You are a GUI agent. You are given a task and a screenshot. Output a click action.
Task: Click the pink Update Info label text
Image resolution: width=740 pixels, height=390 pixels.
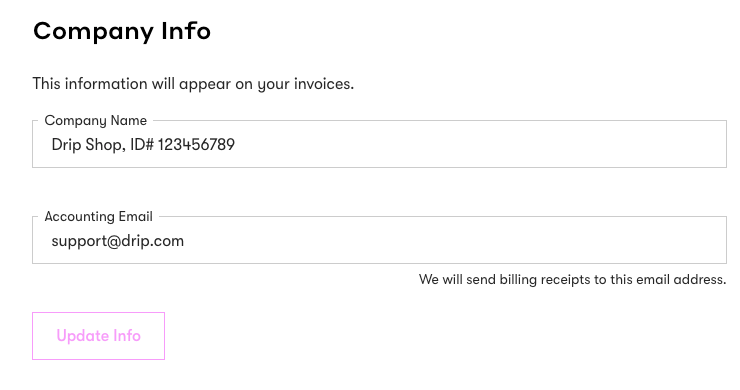(98, 336)
